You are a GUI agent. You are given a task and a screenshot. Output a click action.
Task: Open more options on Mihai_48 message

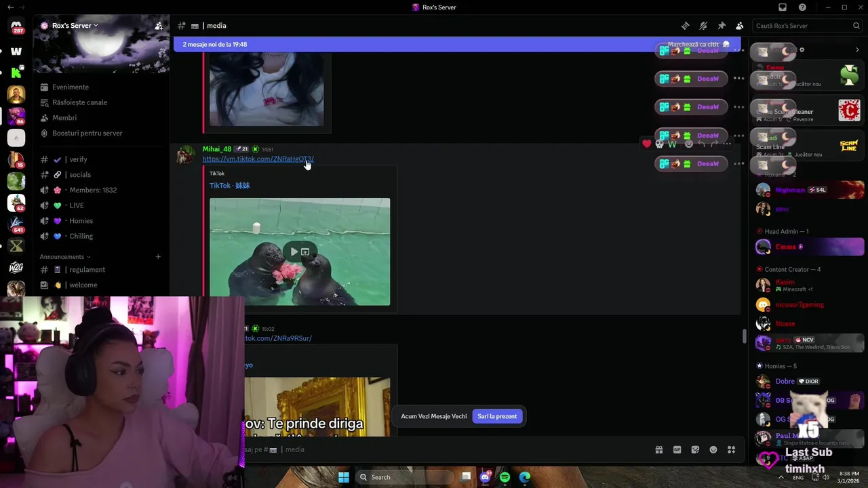pyautogui.click(x=727, y=144)
